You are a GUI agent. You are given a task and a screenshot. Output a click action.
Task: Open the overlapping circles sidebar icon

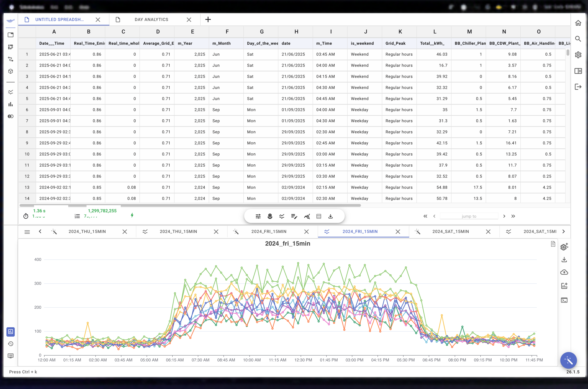click(x=10, y=116)
